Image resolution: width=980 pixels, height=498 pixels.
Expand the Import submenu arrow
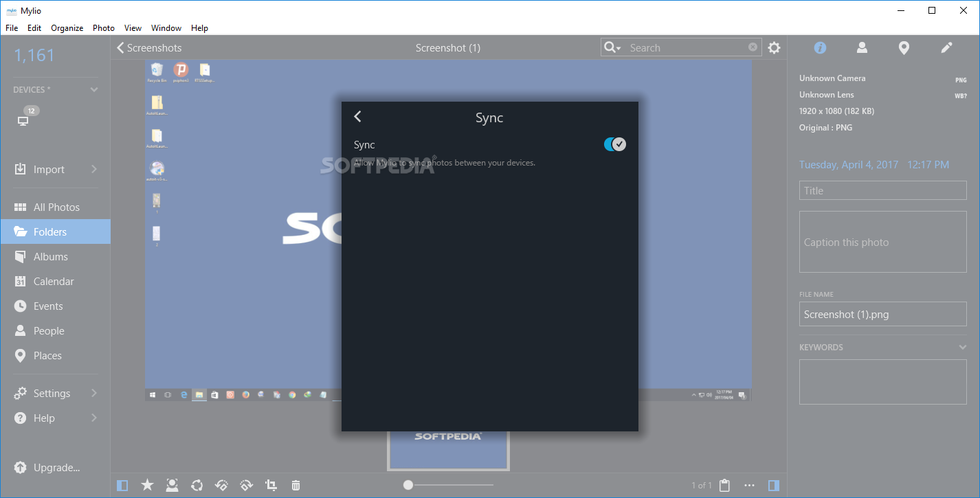[94, 169]
